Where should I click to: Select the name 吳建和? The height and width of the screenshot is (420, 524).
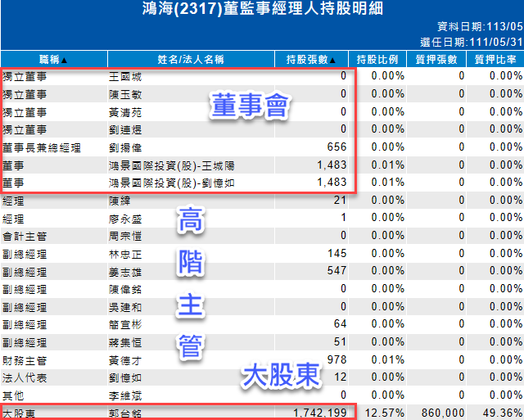pos(125,307)
